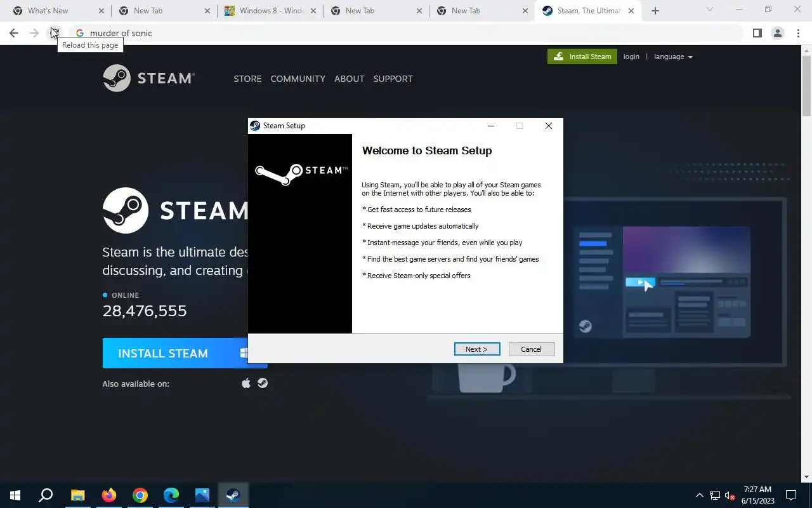This screenshot has height=508, width=812.
Task: Toggle the browser side panel icon
Action: (x=757, y=33)
